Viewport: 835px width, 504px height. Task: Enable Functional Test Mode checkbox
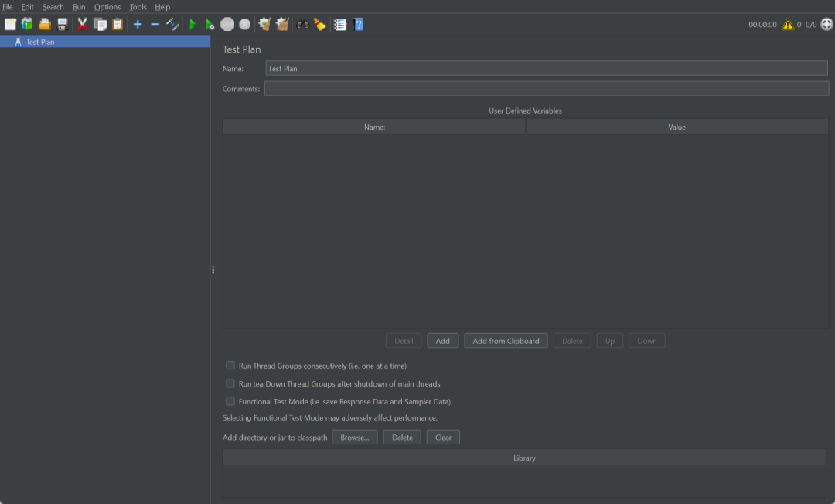coord(230,401)
